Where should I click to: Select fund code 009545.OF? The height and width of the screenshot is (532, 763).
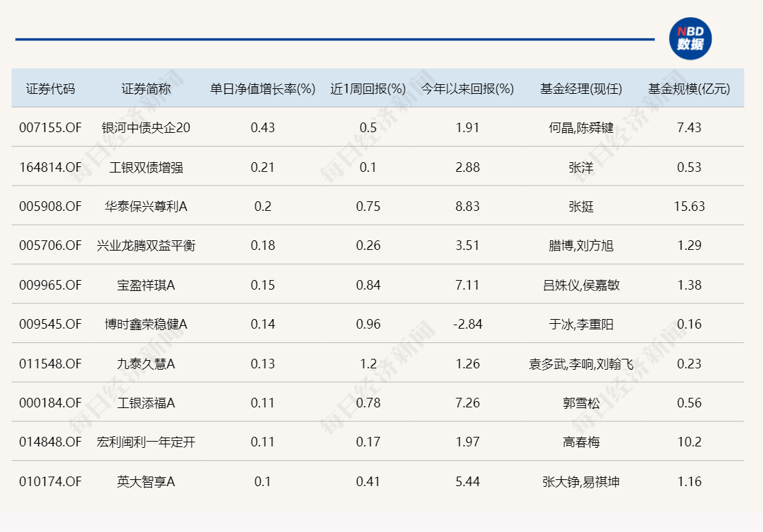tap(51, 325)
